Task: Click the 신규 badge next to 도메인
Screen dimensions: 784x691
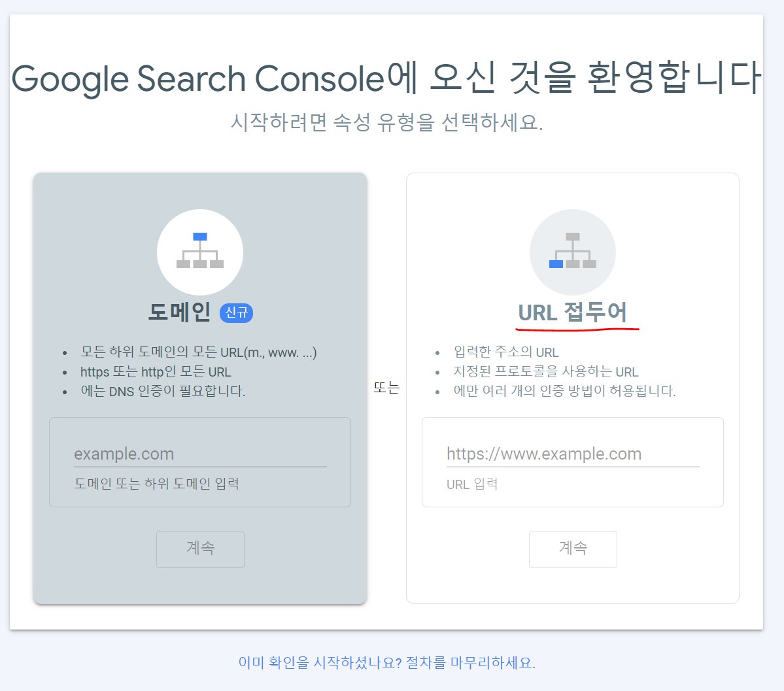Action: tap(237, 312)
